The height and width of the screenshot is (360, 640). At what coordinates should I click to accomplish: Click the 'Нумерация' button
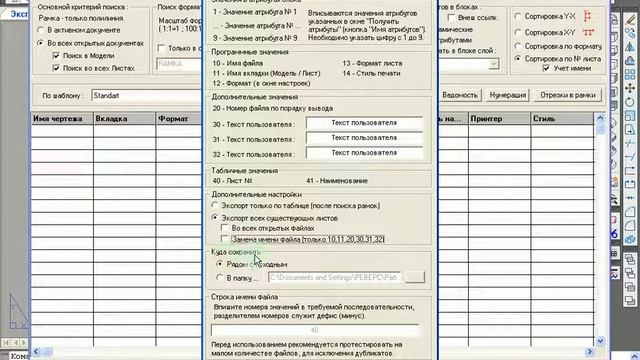508,95
